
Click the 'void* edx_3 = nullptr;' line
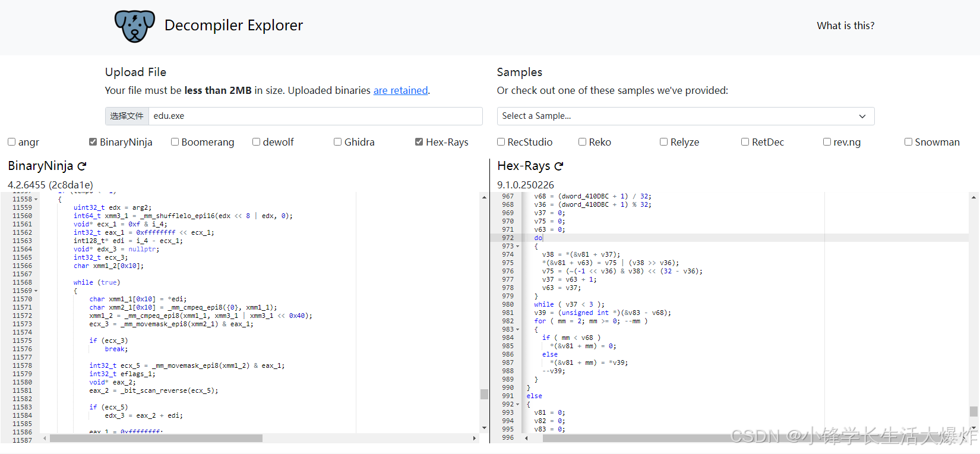click(116, 250)
